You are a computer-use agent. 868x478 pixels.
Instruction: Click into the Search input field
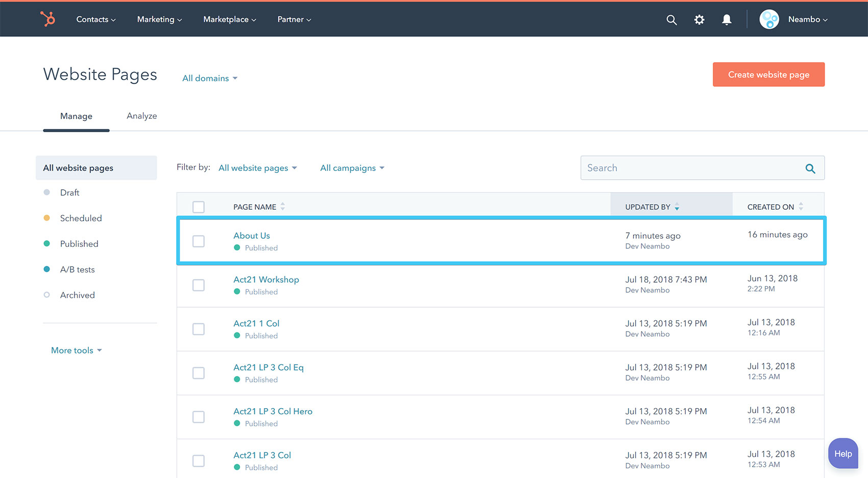click(689, 168)
